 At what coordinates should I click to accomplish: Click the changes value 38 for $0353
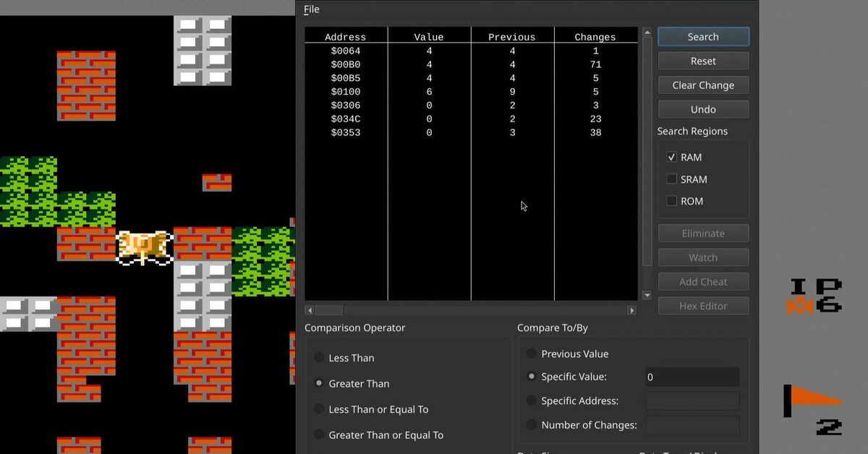tap(595, 133)
